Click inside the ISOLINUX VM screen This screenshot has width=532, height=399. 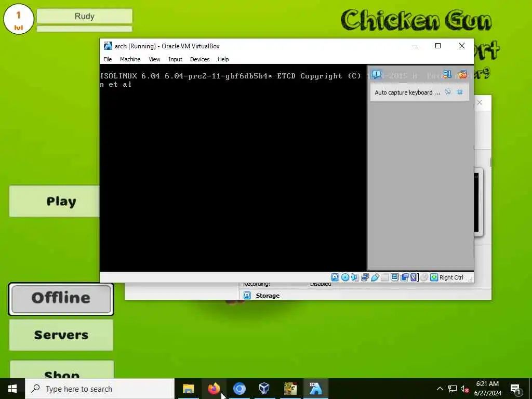(x=233, y=168)
